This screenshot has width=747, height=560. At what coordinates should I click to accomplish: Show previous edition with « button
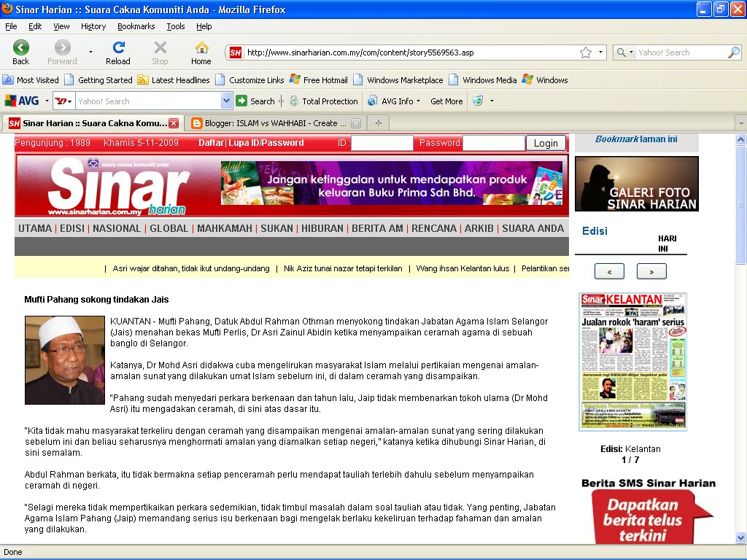[609, 271]
